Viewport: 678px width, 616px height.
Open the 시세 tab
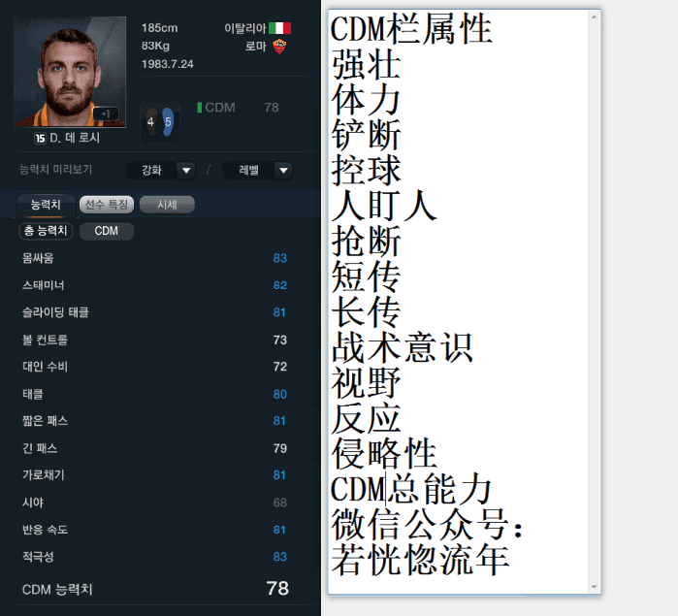167,204
